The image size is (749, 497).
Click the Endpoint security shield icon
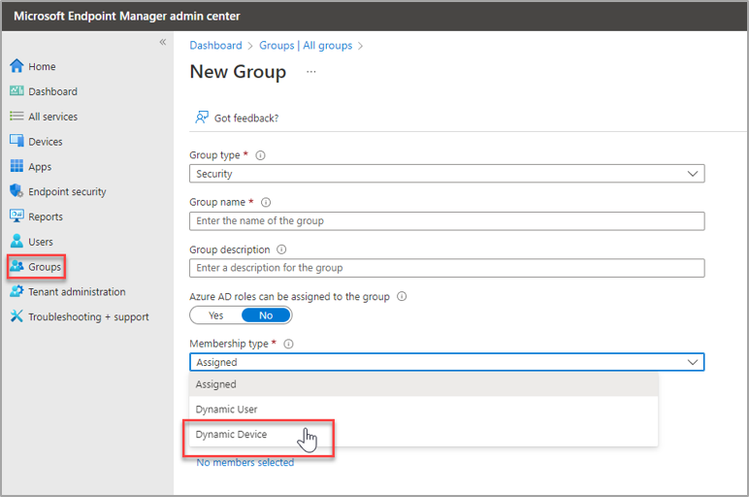coord(16,192)
